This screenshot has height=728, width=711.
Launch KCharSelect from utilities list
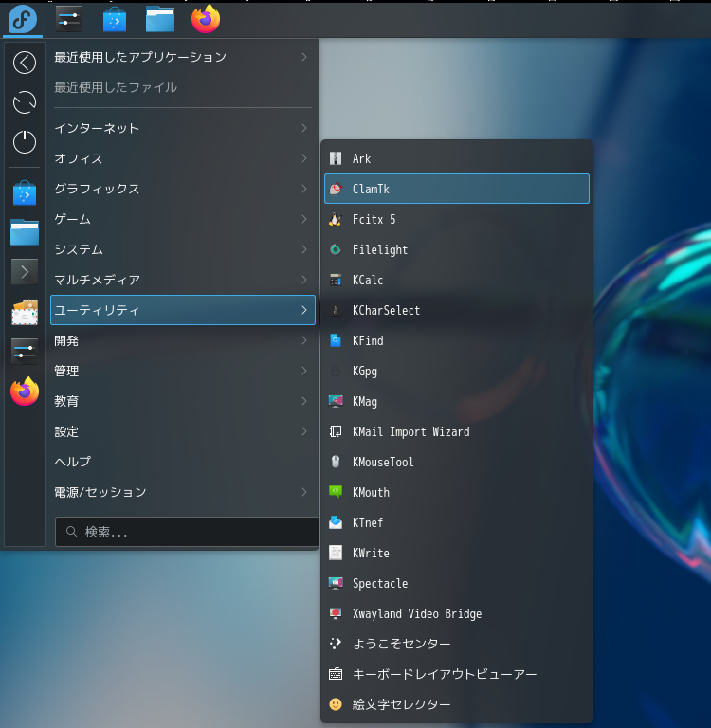(457, 310)
